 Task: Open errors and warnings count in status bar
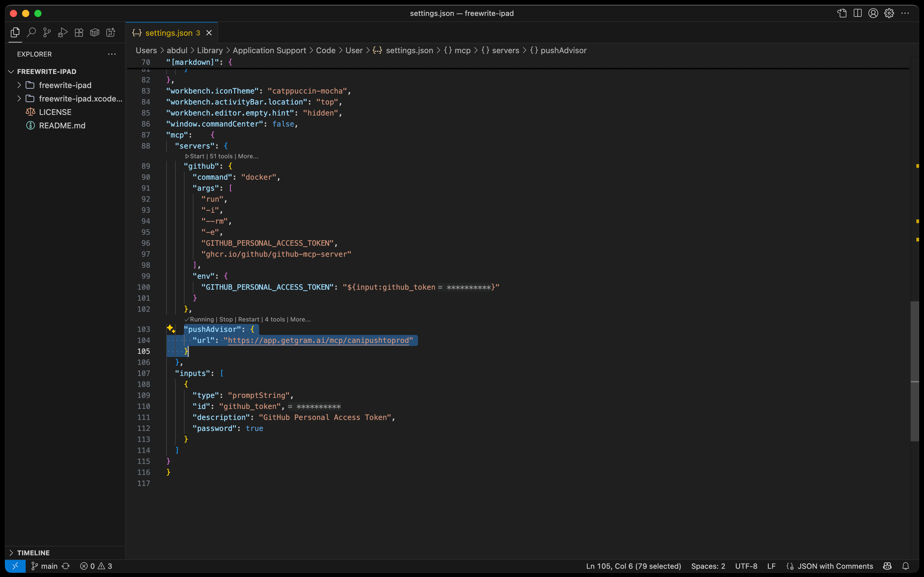(x=96, y=566)
